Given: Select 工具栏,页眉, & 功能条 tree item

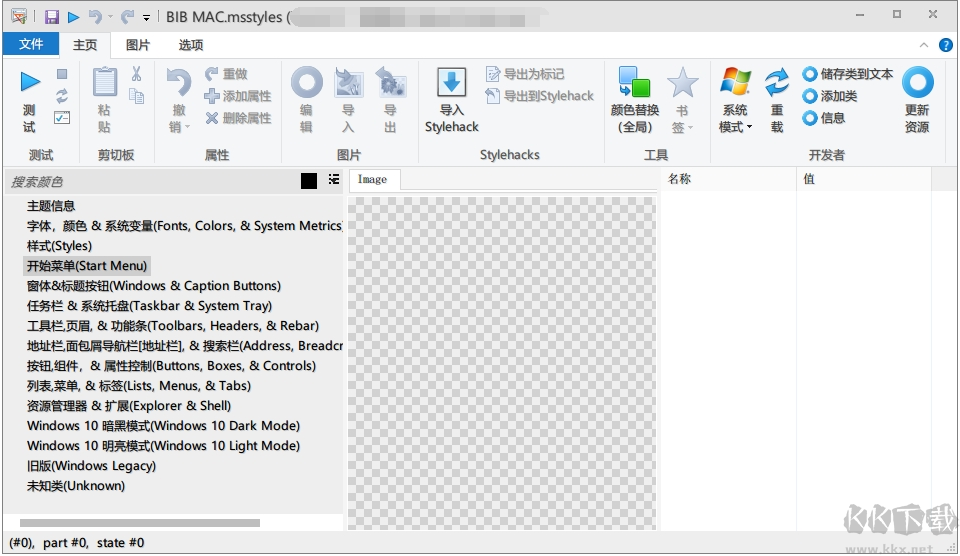Looking at the screenshot, I should tap(173, 326).
